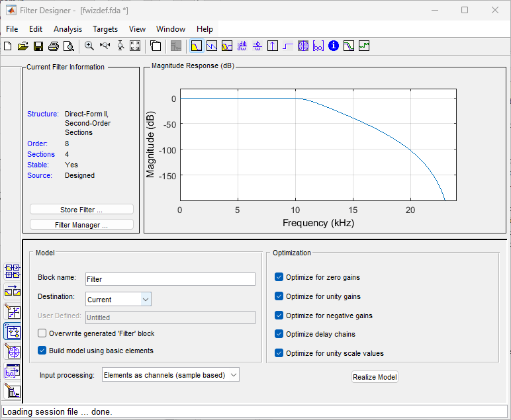Click the Block name text field

[x=169, y=279]
